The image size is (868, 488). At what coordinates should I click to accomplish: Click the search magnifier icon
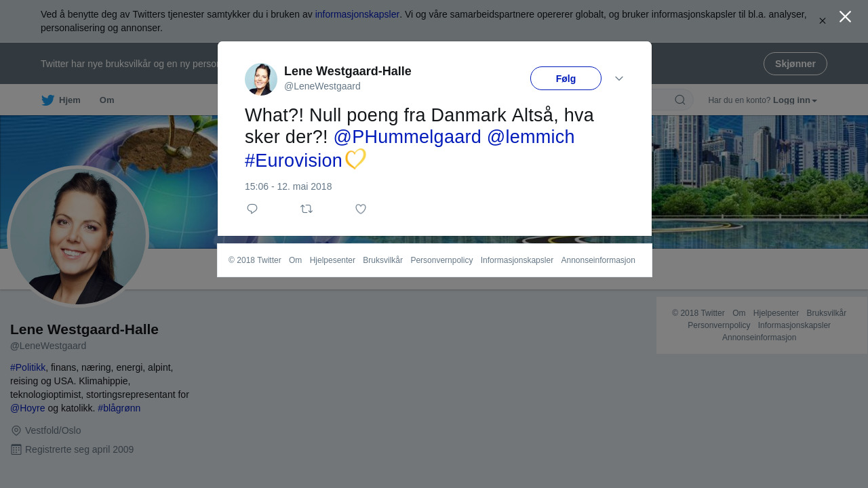click(x=680, y=100)
